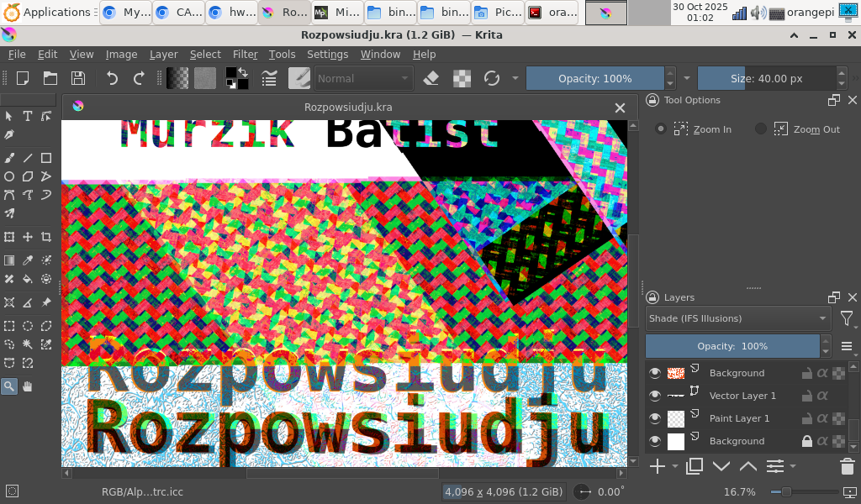The height and width of the screenshot is (504, 861).
Task: Select Vector Layer 1 in layers list
Action: click(742, 396)
